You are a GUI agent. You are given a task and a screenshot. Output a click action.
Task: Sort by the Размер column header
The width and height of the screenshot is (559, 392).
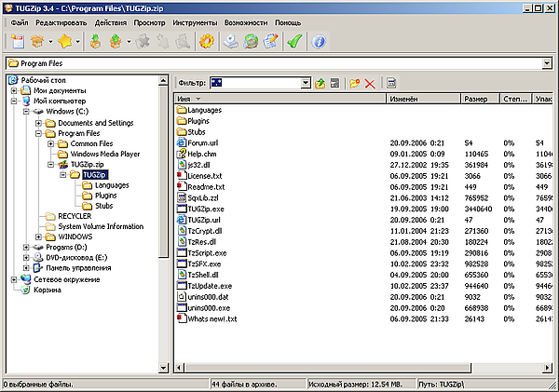[x=475, y=98]
